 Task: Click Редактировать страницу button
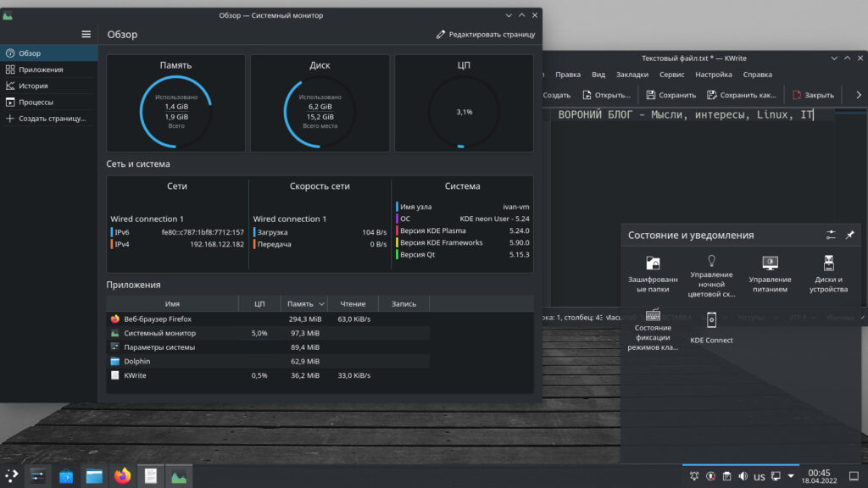coord(486,35)
